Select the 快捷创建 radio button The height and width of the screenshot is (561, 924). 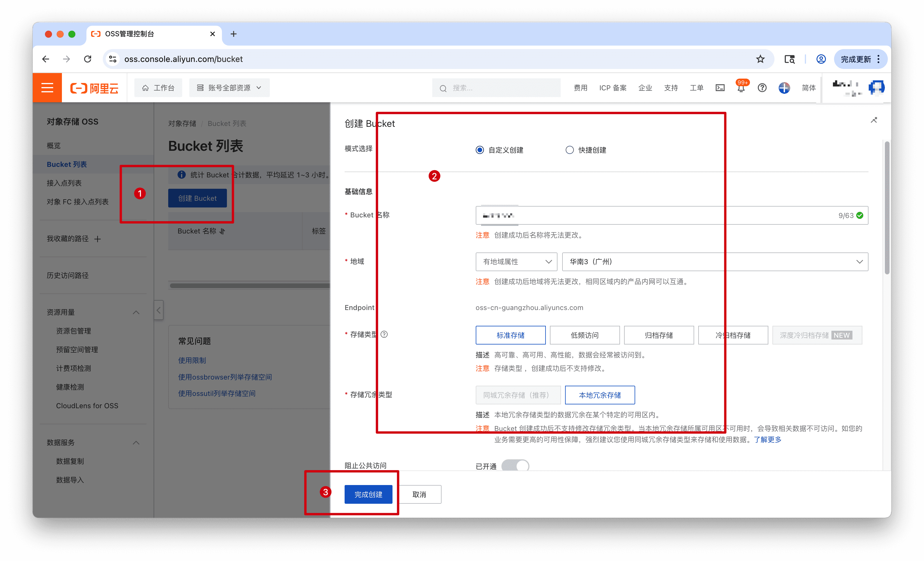pyautogui.click(x=569, y=150)
